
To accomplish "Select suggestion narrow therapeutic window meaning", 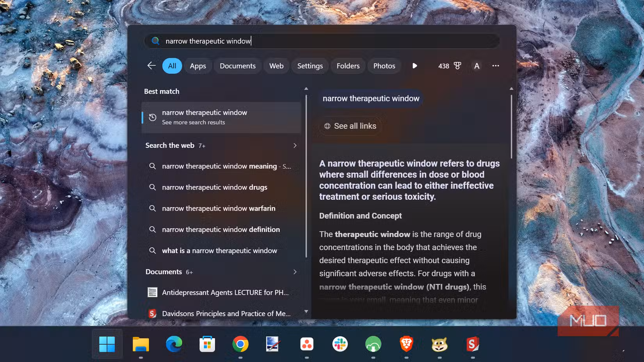I will click(221, 166).
